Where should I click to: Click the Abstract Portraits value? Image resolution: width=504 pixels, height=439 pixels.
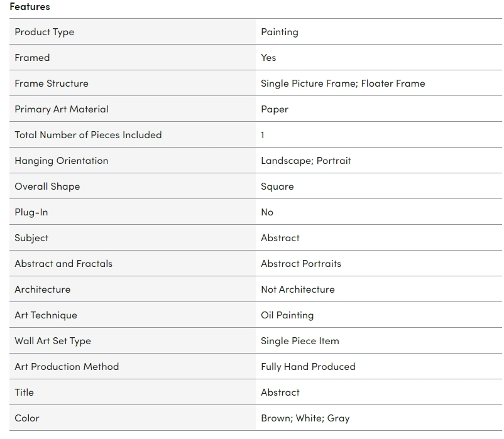[301, 264]
